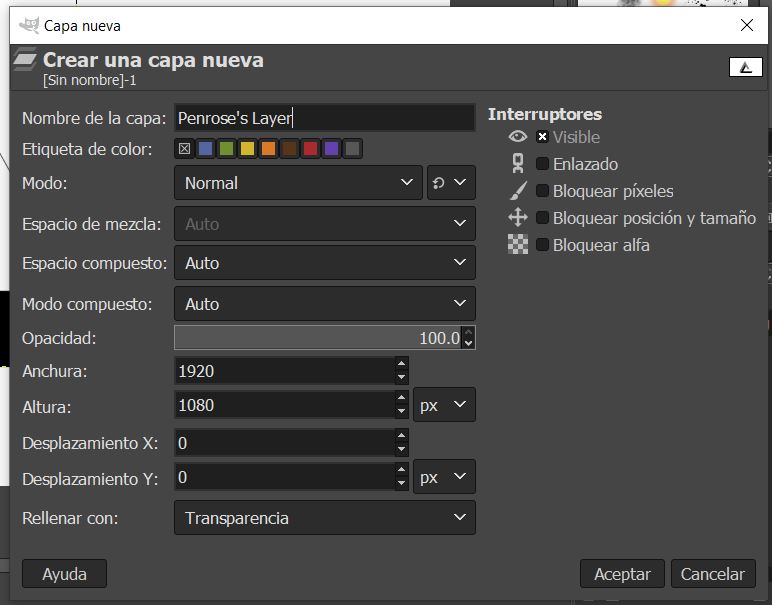Click the move arrows icon for lock position

[517, 217]
